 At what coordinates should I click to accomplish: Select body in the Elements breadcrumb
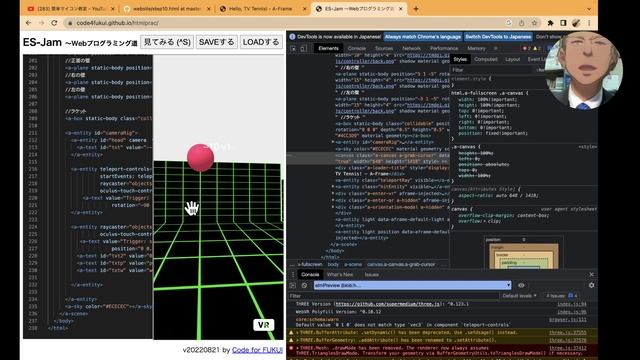tap(333, 264)
